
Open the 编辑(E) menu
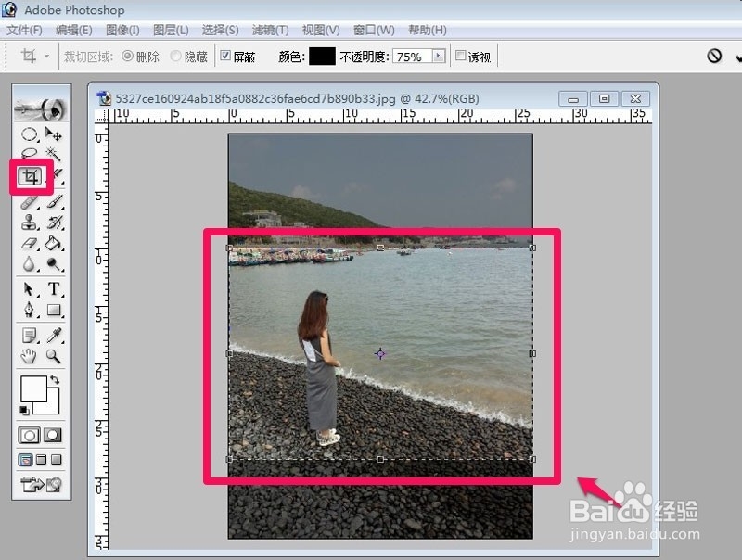(74, 31)
